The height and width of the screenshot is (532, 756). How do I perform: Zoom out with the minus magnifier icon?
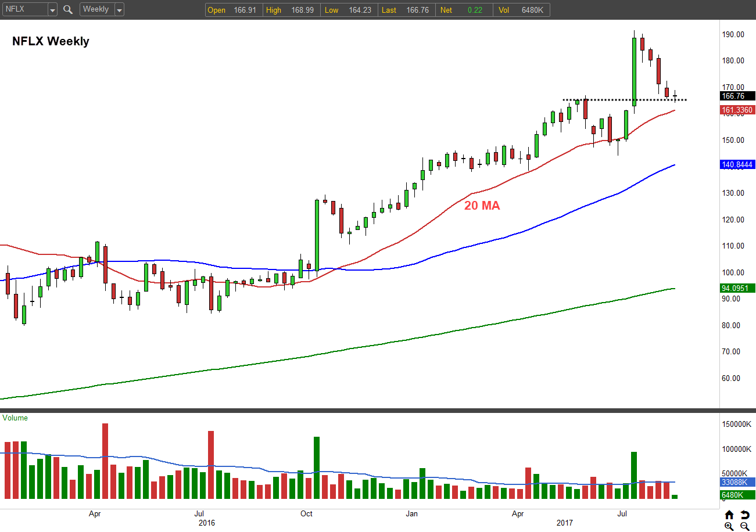coord(744,526)
